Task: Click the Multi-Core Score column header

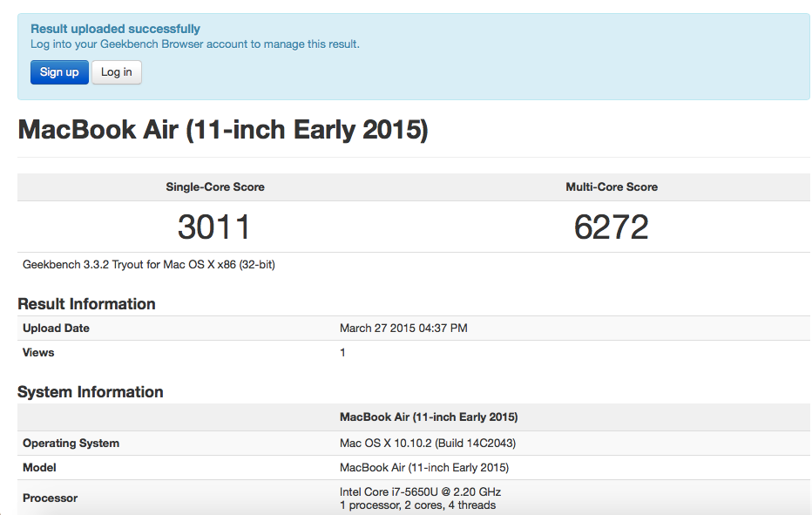Action: (612, 187)
